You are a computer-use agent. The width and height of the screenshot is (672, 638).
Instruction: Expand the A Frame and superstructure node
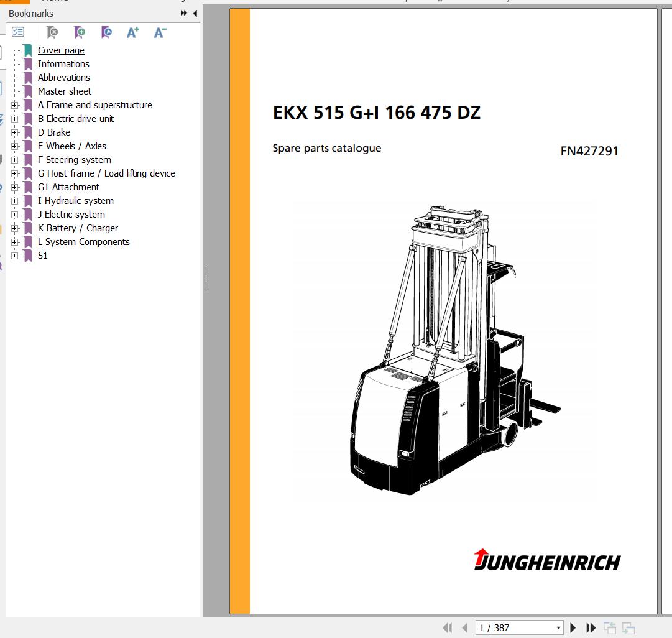14,105
